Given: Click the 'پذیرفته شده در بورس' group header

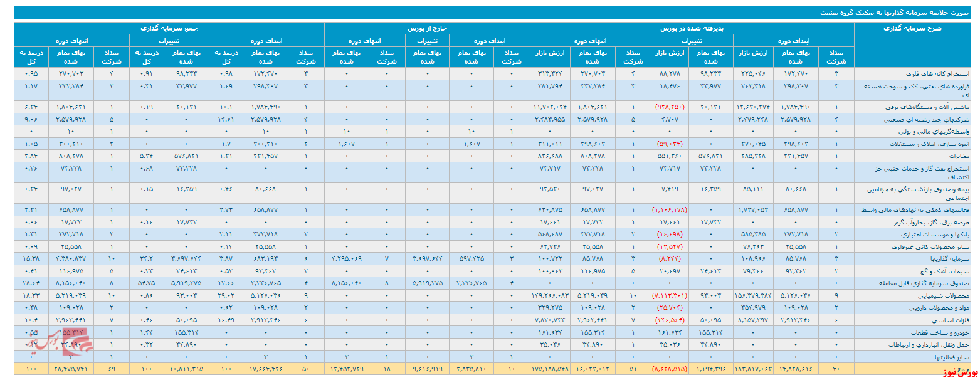Looking at the screenshot, I should click(692, 28).
